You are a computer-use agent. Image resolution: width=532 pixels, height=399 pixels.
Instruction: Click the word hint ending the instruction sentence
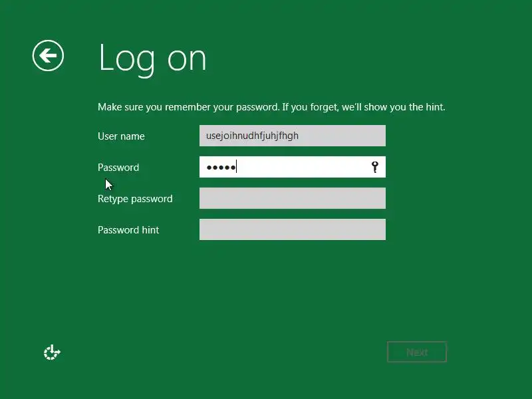435,107
